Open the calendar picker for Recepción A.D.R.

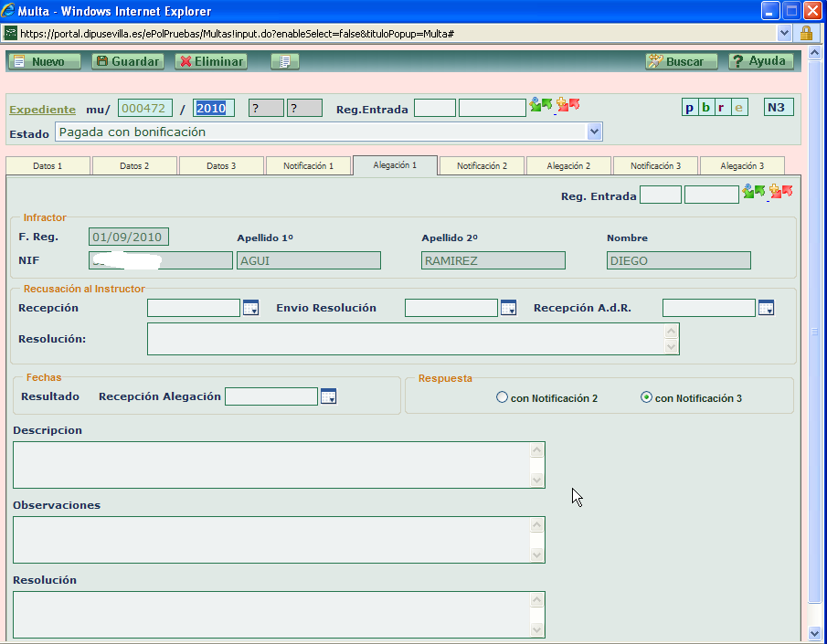(766, 309)
